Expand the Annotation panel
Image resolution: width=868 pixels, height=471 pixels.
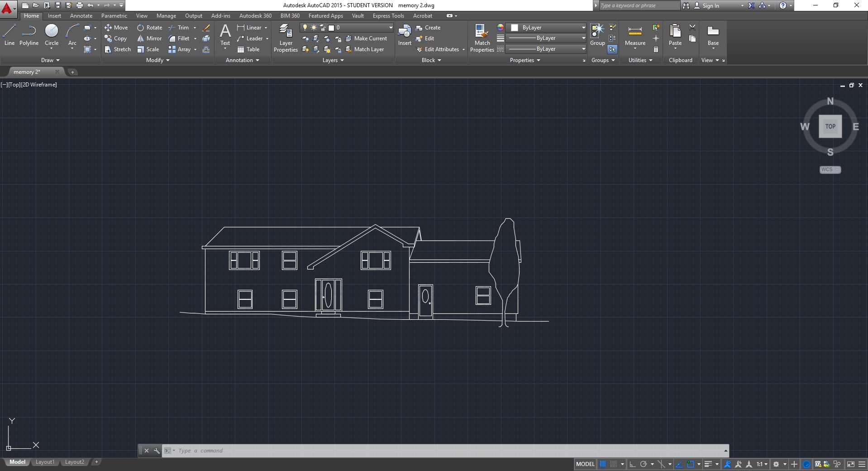pos(243,60)
